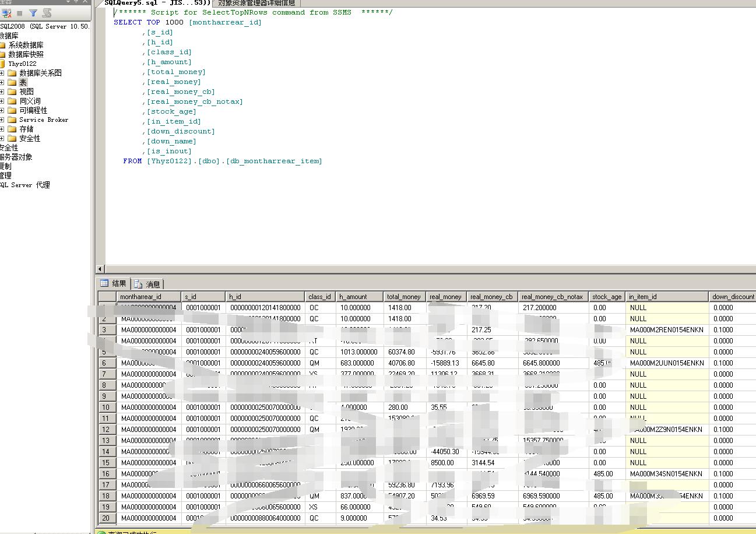Select the SQL2008 server node
Image resolution: width=756 pixels, height=534 pixels.
coord(45,26)
